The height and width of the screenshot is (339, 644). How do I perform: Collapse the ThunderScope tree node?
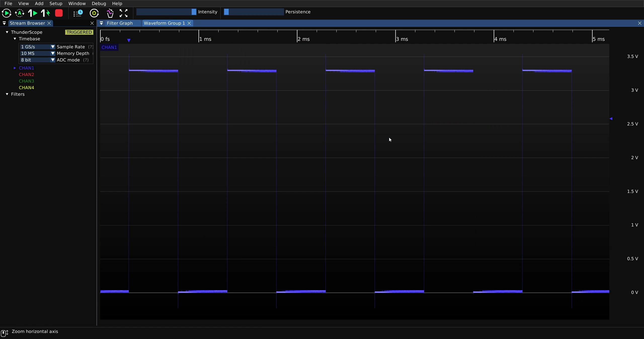tap(7, 32)
